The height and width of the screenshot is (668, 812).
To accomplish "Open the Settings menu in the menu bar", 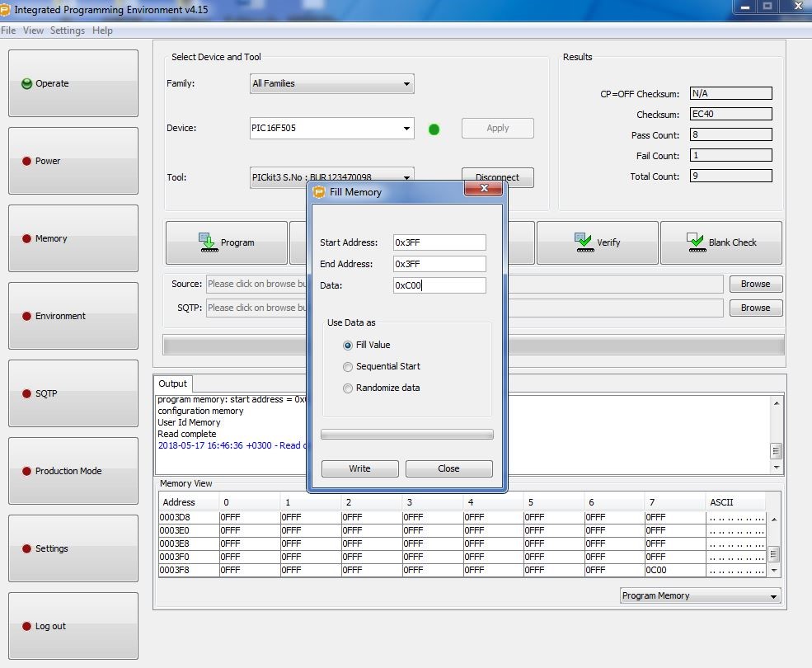I will 68,31.
